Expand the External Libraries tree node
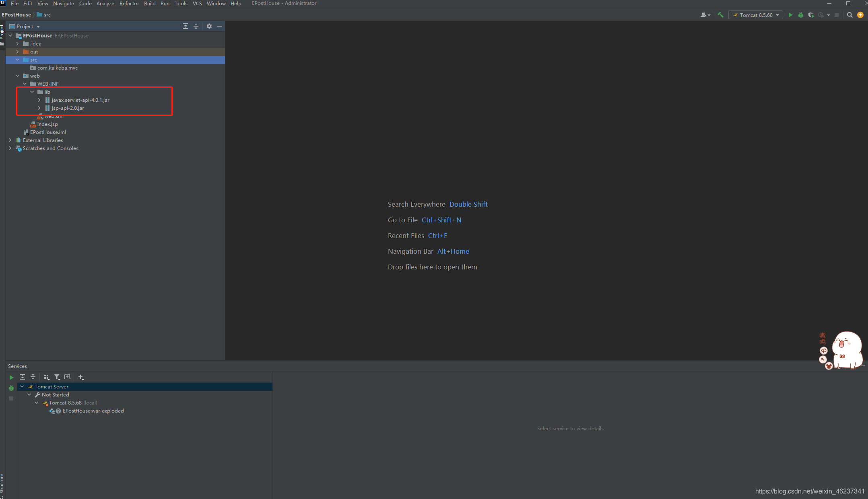The height and width of the screenshot is (499, 868). [10, 140]
